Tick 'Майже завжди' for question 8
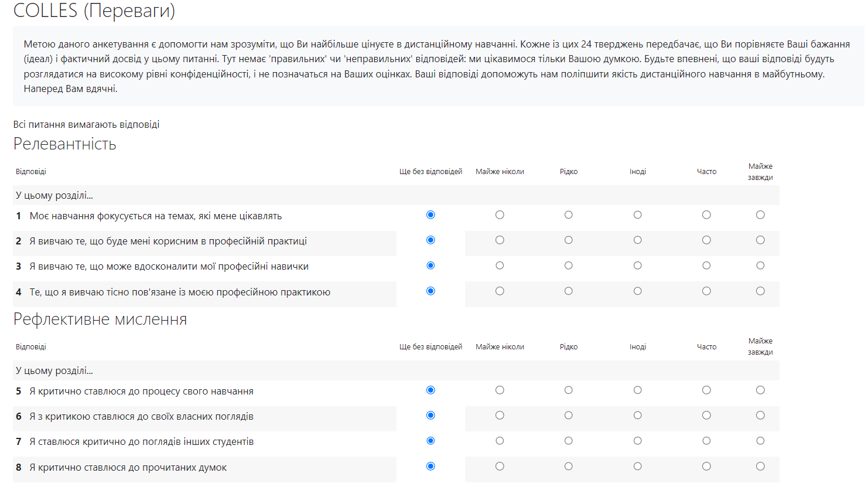 click(760, 467)
